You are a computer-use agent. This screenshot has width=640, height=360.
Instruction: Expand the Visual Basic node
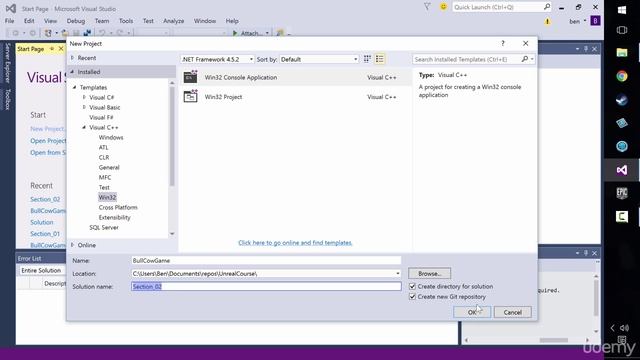pos(84,107)
